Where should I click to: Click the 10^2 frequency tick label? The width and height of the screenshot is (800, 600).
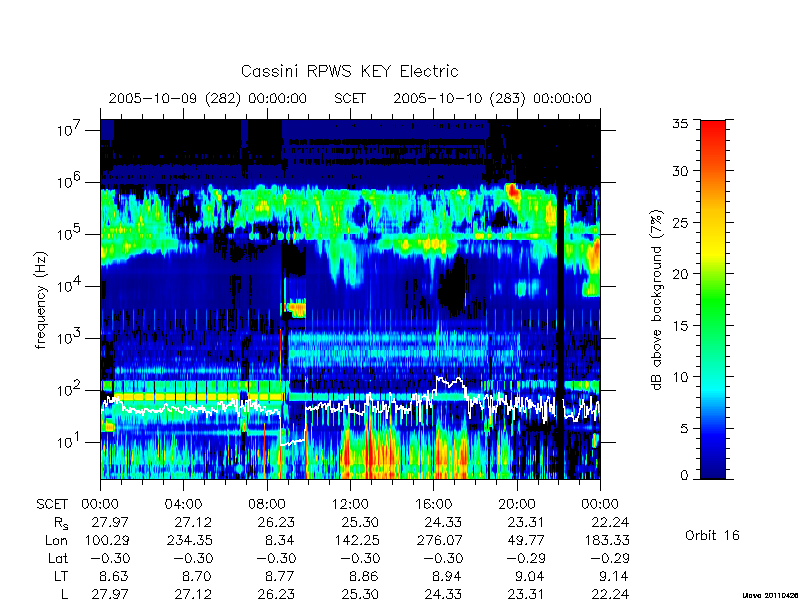click(70, 389)
